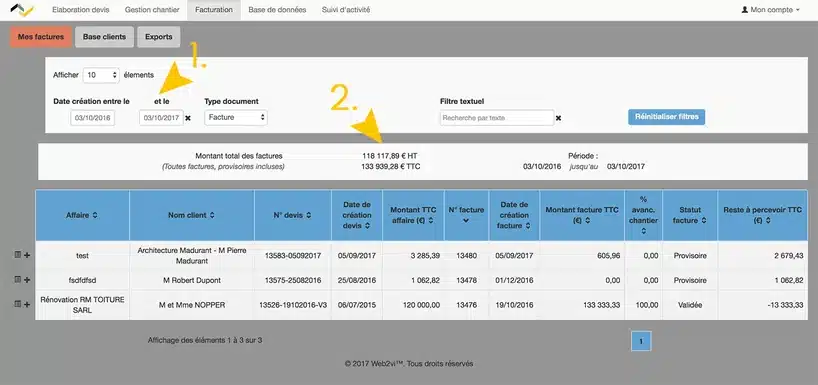Viewport: 818px width, 385px height.
Task: Select the Facturation menu
Action: pyautogui.click(x=214, y=10)
